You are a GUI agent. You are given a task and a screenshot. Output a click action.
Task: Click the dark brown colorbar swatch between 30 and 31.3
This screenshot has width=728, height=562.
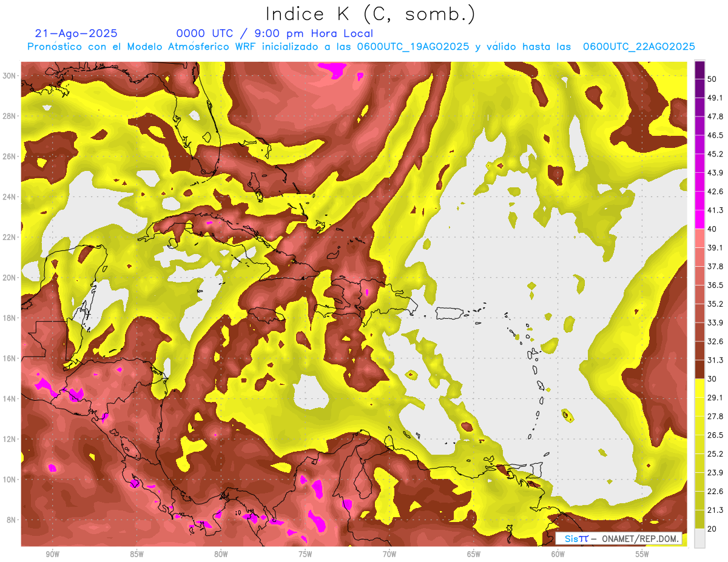pyautogui.click(x=699, y=369)
